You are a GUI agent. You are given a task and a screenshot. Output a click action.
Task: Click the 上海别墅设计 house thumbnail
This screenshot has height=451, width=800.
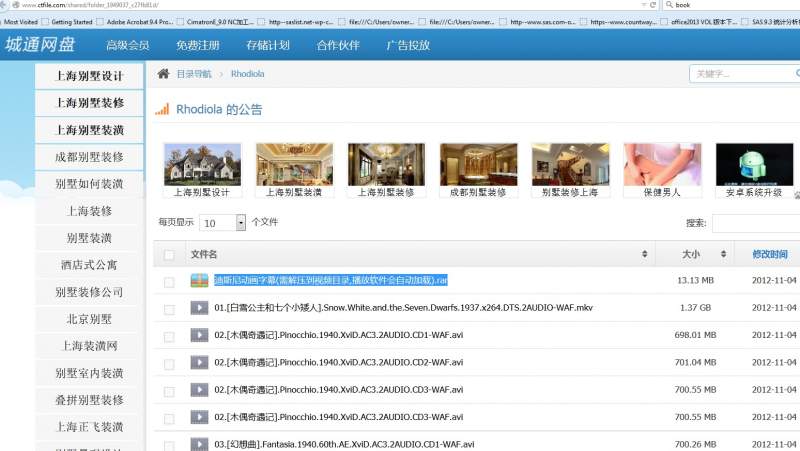pyautogui.click(x=203, y=165)
